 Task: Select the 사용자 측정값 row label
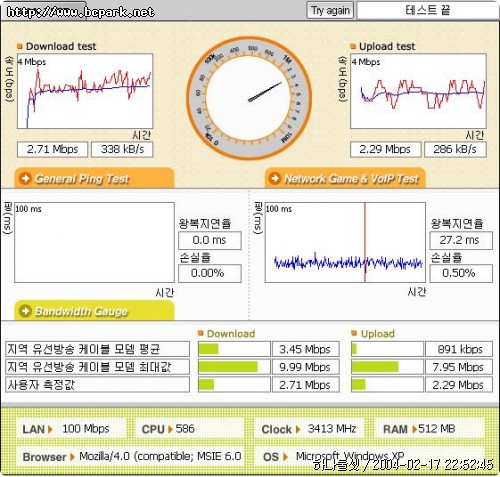pyautogui.click(x=97, y=385)
